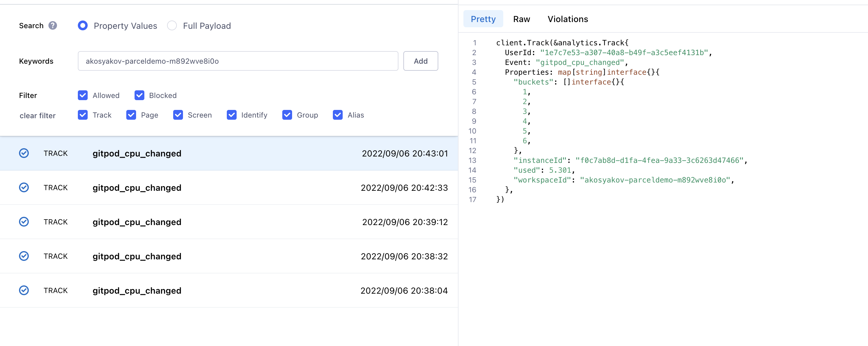
Task: Click the "buckets" key in the payload
Action: pos(533,82)
